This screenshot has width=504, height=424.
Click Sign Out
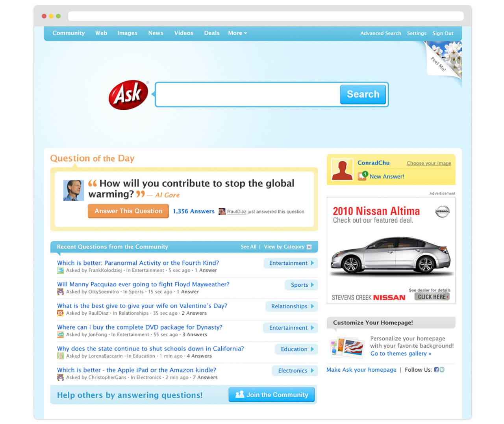443,33
